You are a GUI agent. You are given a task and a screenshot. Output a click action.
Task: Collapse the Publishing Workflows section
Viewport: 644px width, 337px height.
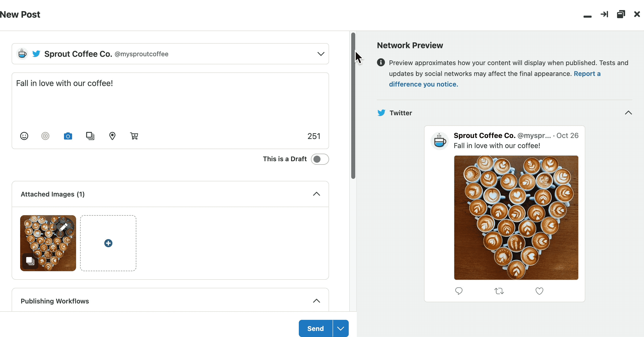316,301
